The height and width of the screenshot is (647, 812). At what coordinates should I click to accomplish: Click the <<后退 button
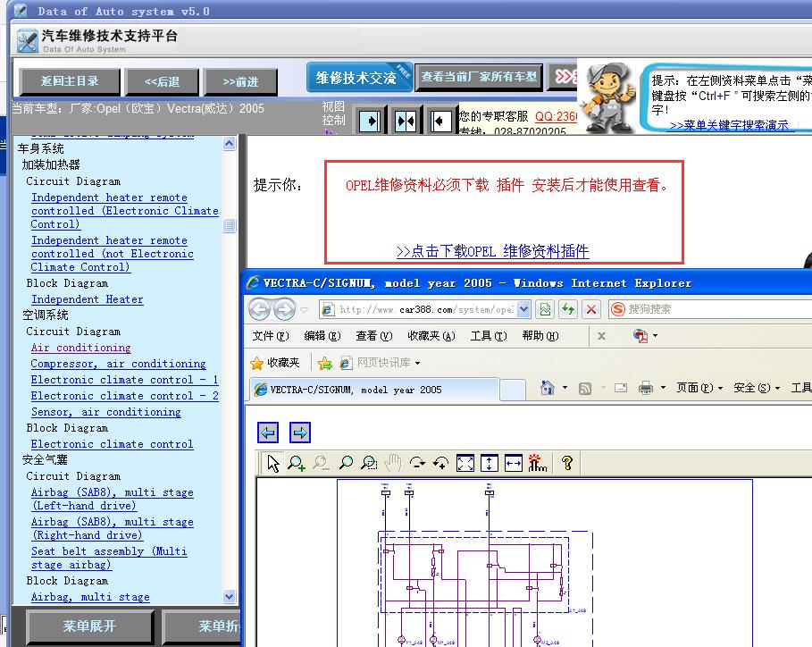click(162, 81)
